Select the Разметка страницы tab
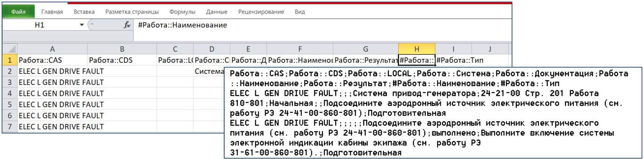Viewport: 644px width, 159px height. click(132, 12)
